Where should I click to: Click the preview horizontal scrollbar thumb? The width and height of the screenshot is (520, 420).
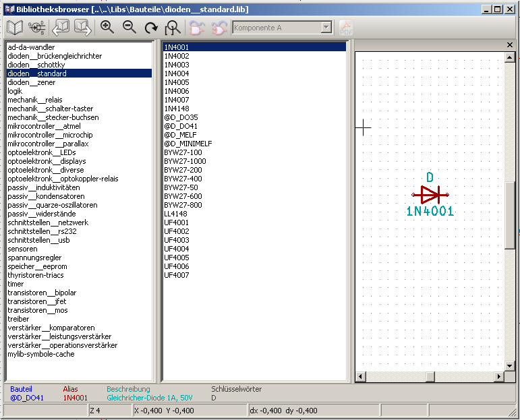(x=430, y=377)
